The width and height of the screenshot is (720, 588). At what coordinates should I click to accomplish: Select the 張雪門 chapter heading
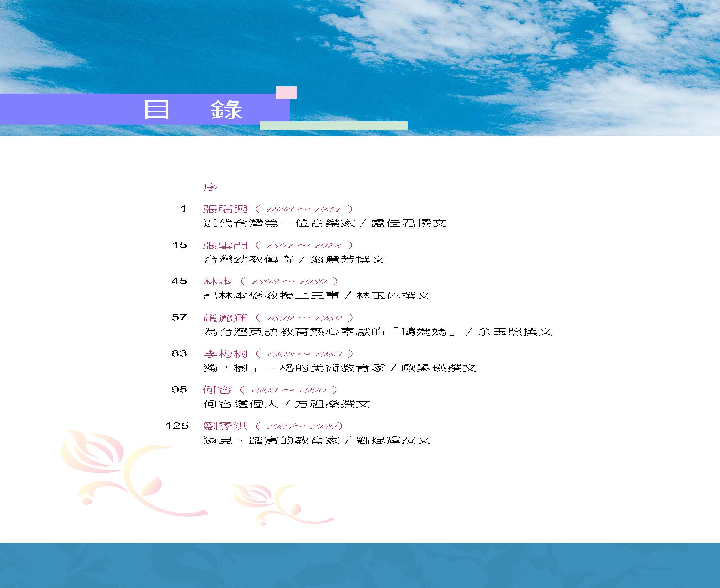225,245
